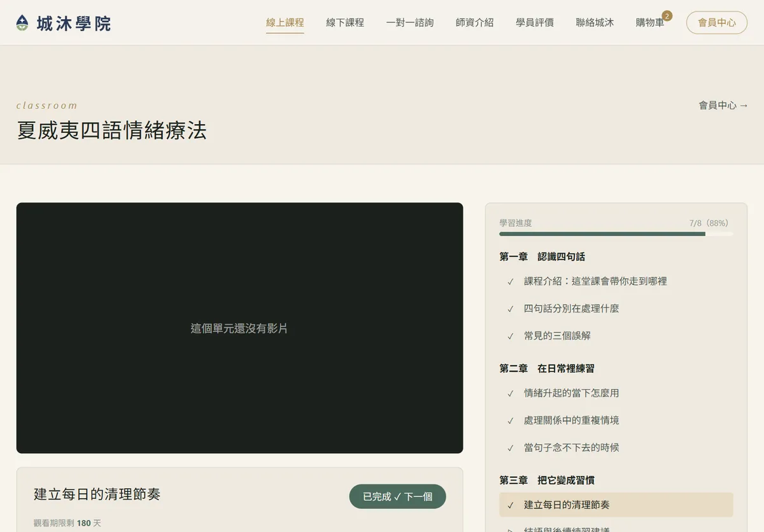Open the 購物車 cart link
This screenshot has height=532, width=764.
650,22
